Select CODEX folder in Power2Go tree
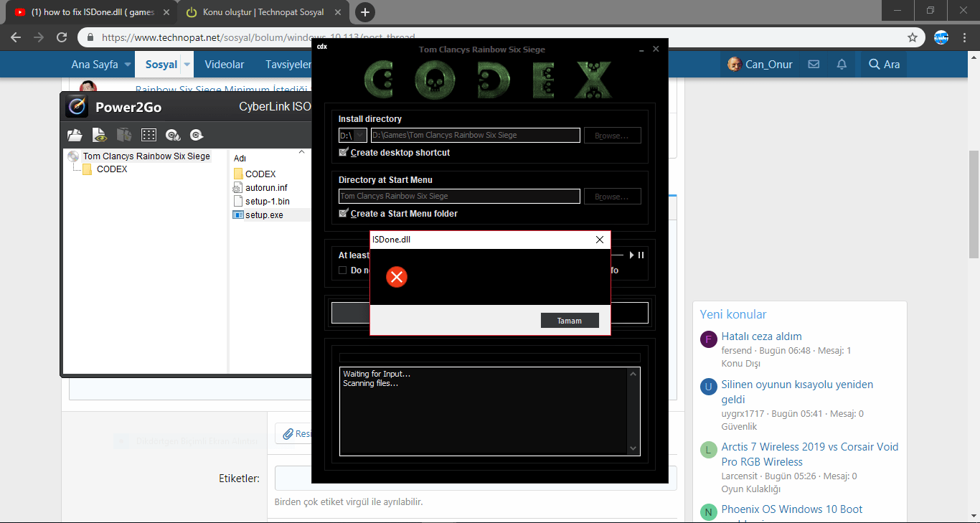The width and height of the screenshot is (980, 523). coord(111,169)
